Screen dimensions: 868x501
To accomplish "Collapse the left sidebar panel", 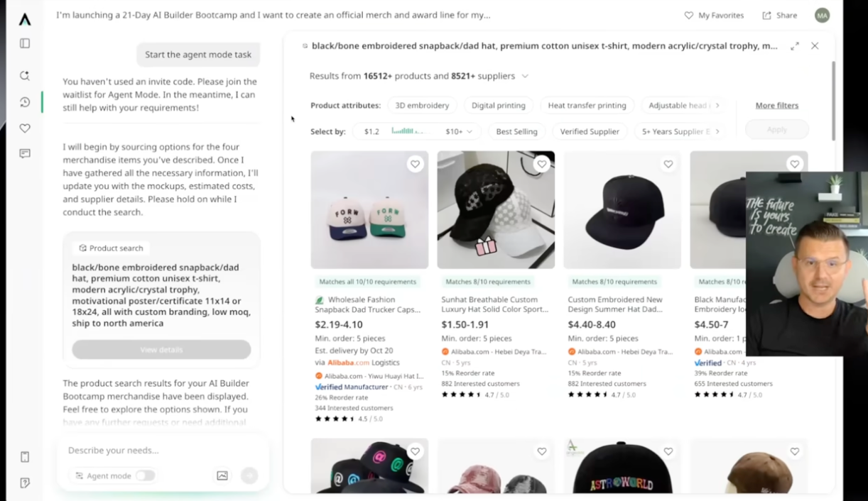I will 24,43.
